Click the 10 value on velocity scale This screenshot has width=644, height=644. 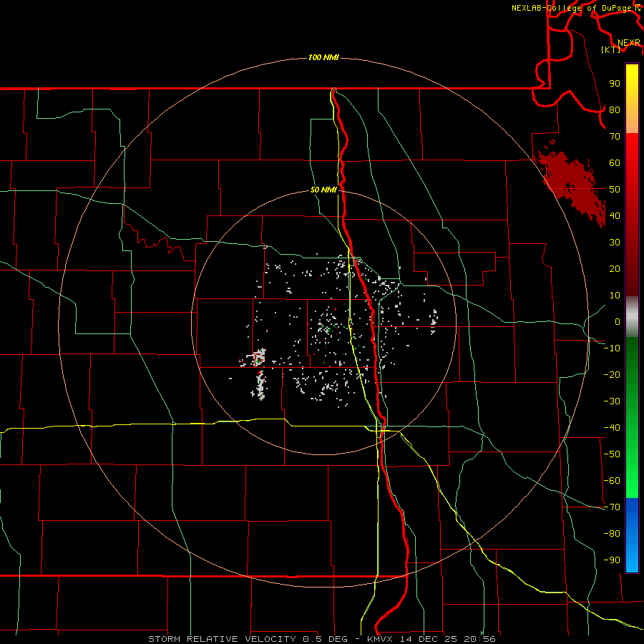[x=615, y=296]
